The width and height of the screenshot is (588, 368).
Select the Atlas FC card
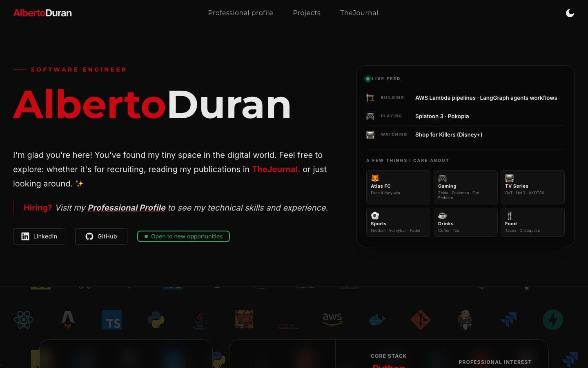pos(398,187)
